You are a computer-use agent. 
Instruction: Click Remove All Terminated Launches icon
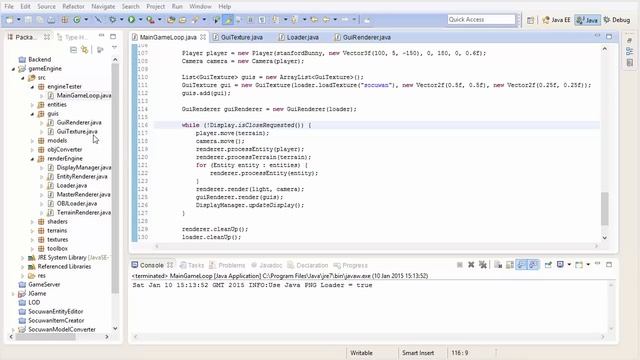tap(483, 265)
